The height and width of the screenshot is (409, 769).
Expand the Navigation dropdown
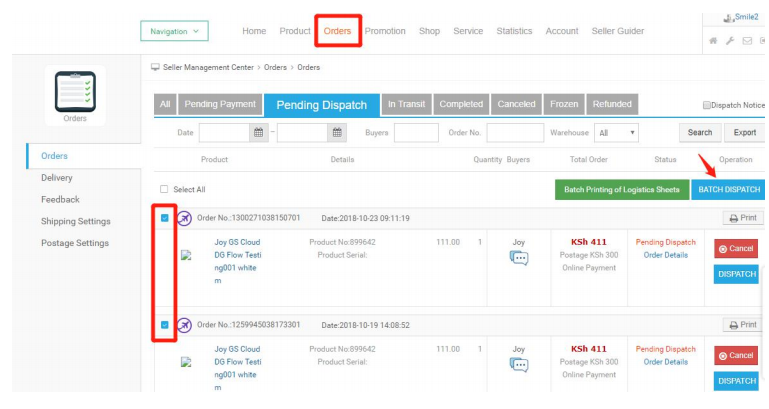(174, 32)
